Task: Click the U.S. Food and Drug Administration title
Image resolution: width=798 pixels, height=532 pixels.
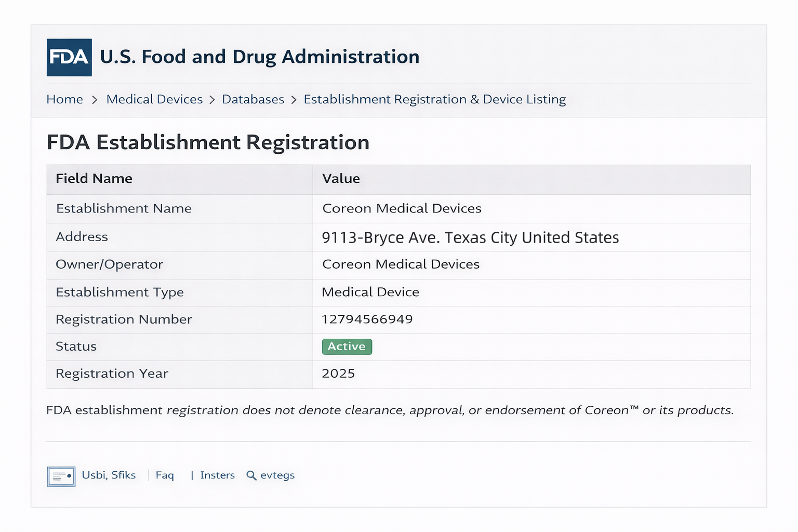Action: [x=259, y=57]
